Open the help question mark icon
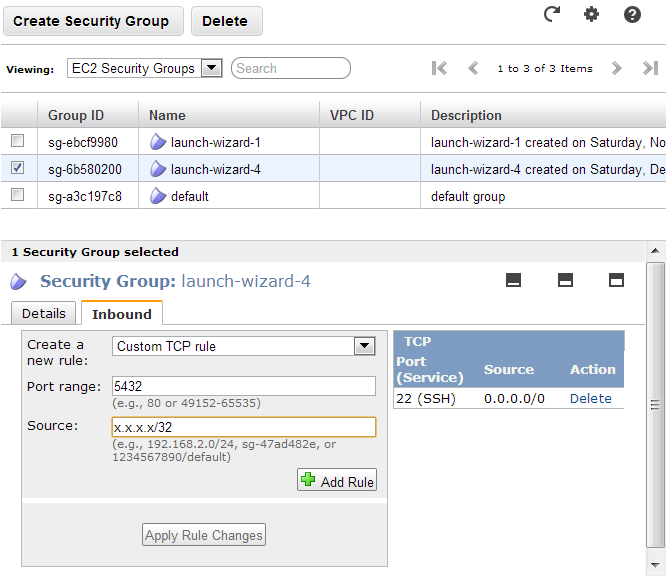The width and height of the screenshot is (671, 584). pos(632,15)
